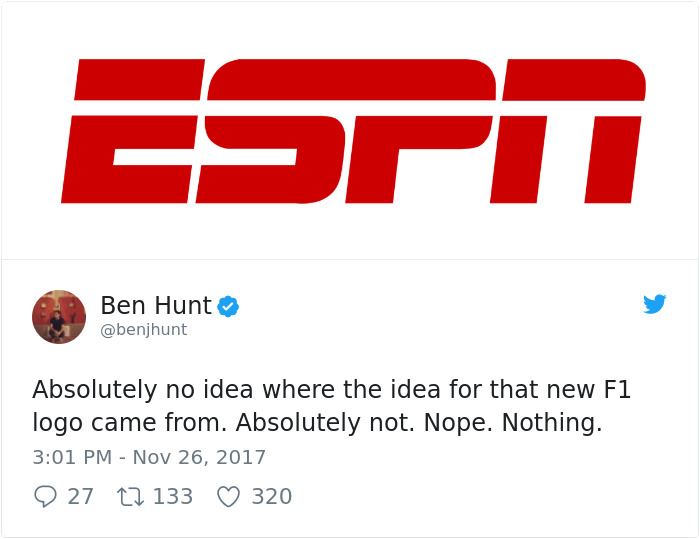Click the reply count 27
700x539 pixels.
point(80,496)
